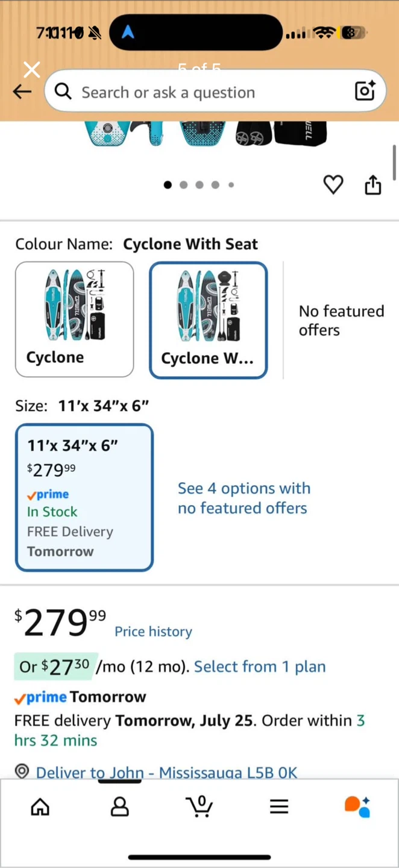Choose the 11'x 34"x 6" size option

84,497
